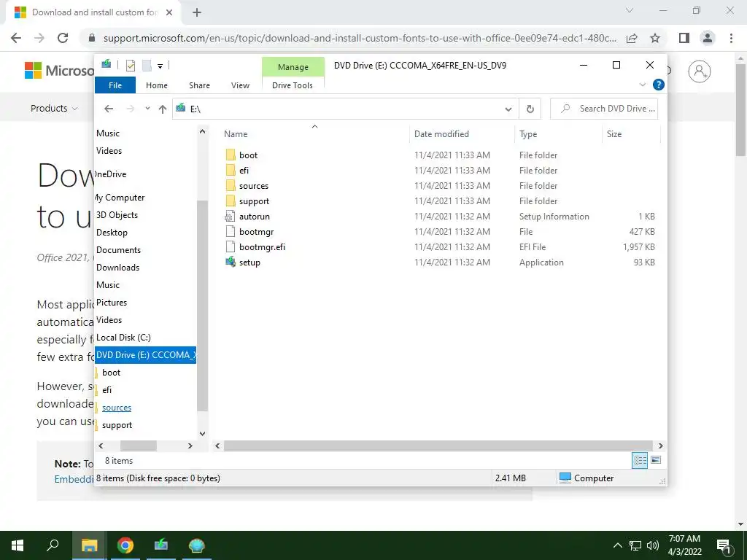
Task: Click the Properties icon in quick access toolbar
Action: point(130,66)
